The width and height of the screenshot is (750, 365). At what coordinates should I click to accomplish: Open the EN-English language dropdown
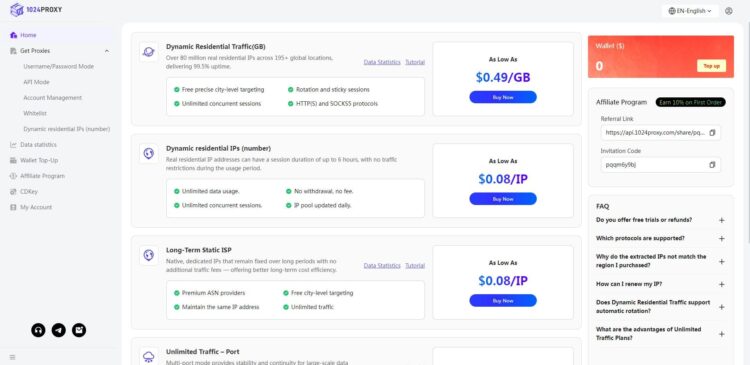(690, 11)
